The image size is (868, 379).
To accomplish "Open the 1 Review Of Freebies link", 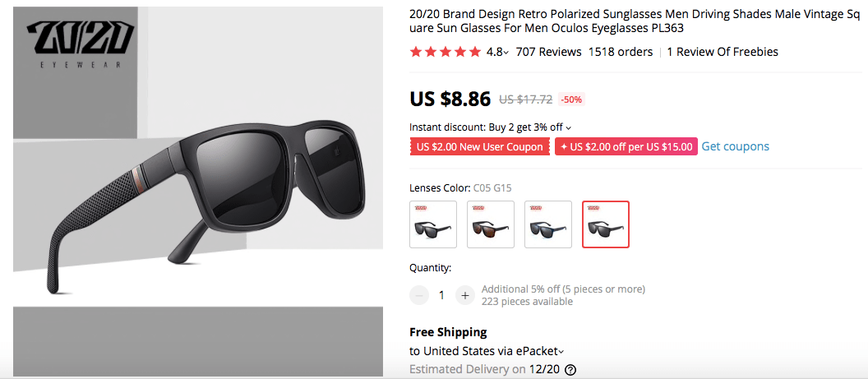I will (722, 52).
